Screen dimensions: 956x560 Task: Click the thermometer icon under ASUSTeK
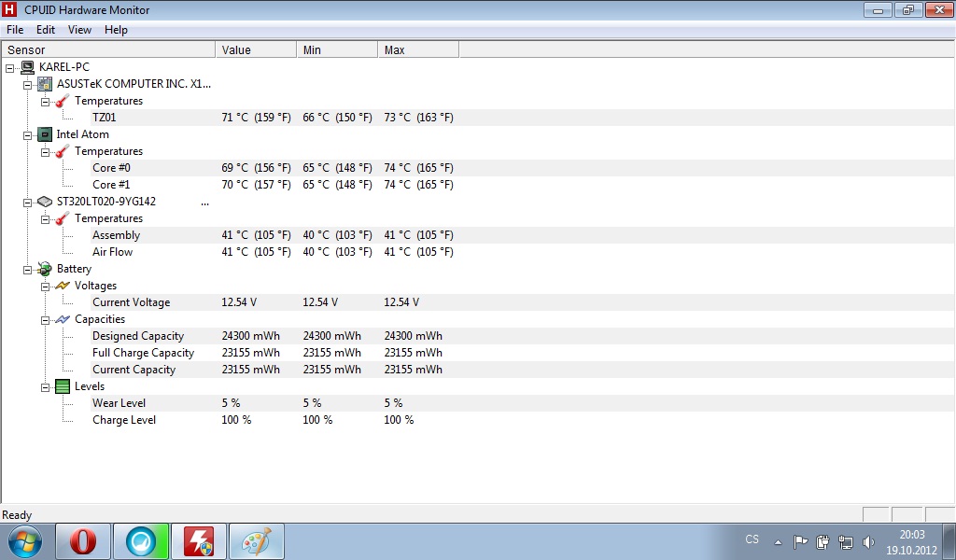(63, 101)
